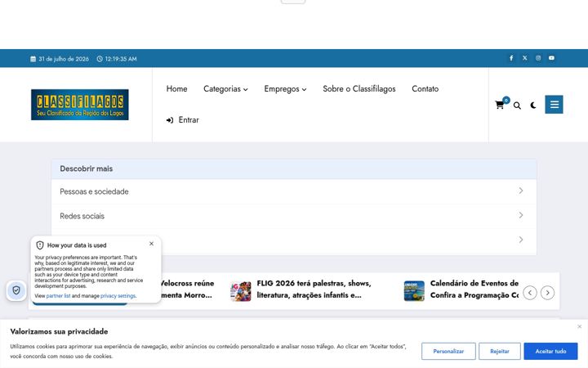Screen dimensions: 588x368
Task: Click the Valorizamos sua privacidade heading
Action: point(59,331)
